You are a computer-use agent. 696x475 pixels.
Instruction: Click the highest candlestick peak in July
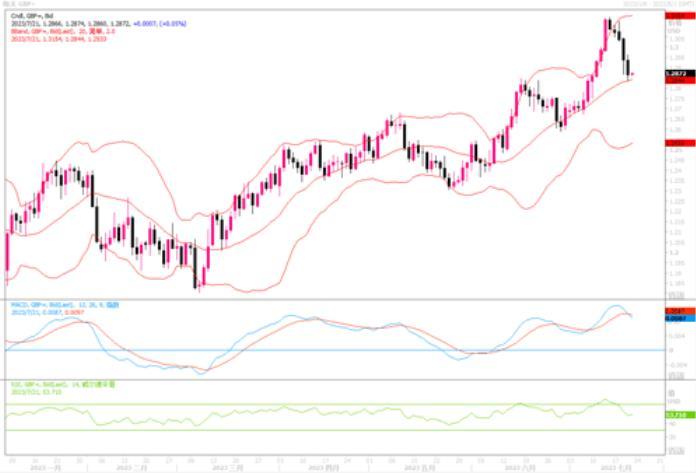(x=608, y=24)
